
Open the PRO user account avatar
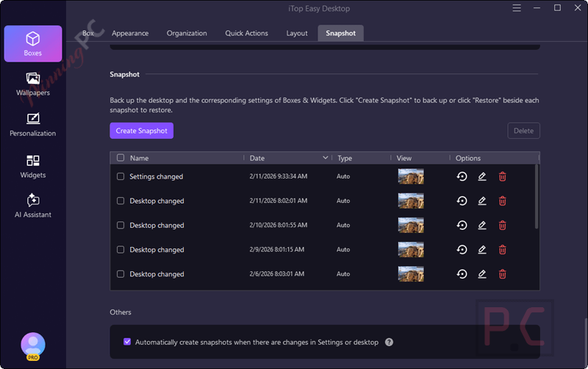coord(33,345)
